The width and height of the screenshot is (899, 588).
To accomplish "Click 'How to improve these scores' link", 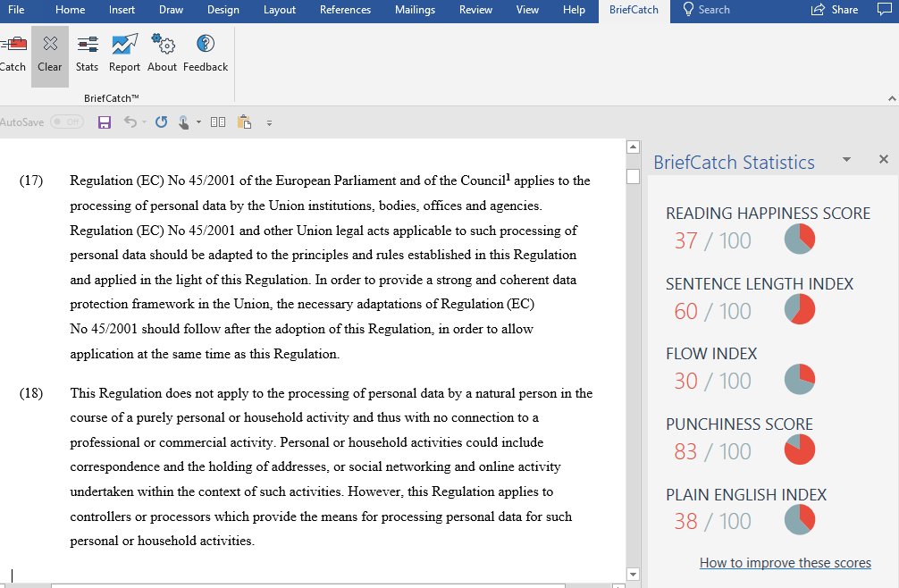I will [785, 563].
